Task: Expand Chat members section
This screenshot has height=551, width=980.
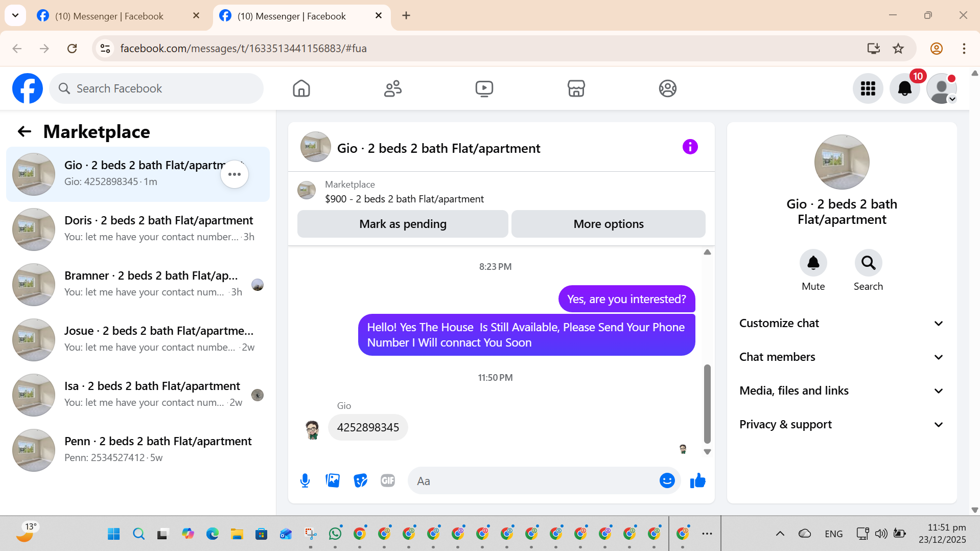Action: 842,357
